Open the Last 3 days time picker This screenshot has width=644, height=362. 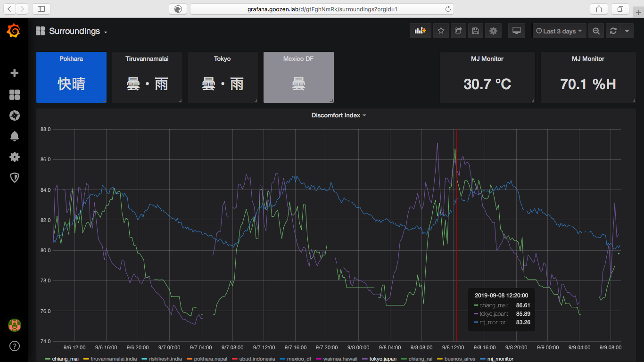560,31
